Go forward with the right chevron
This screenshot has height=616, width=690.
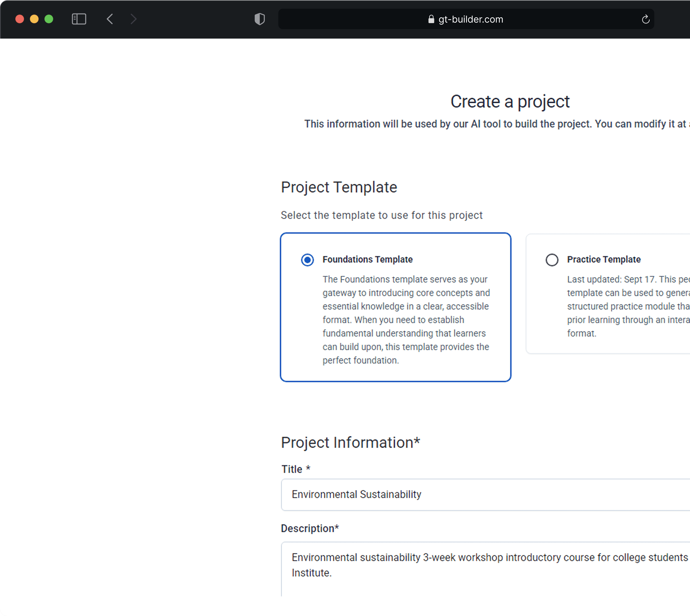click(x=134, y=19)
